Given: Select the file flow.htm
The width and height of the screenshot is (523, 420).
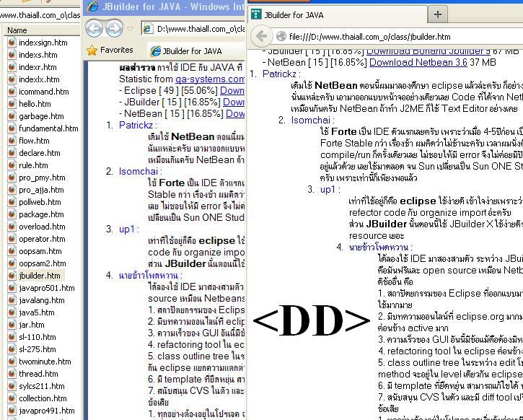Looking at the screenshot, I should (x=34, y=141).
